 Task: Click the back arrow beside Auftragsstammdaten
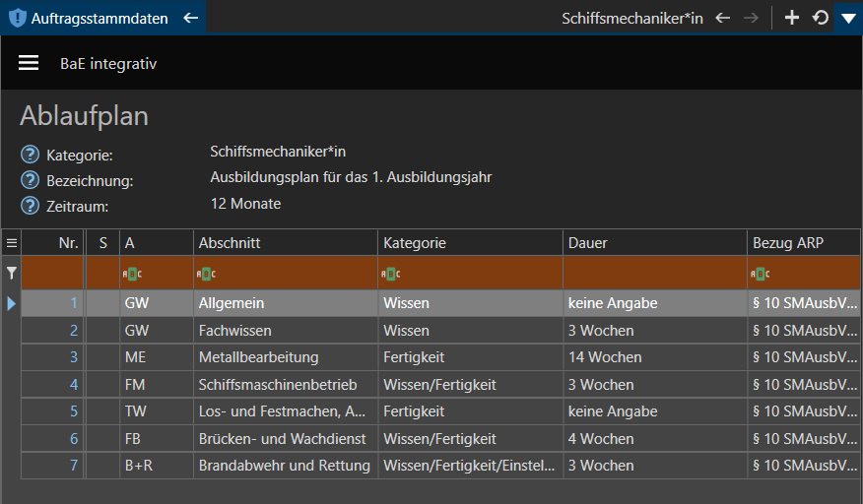(191, 18)
